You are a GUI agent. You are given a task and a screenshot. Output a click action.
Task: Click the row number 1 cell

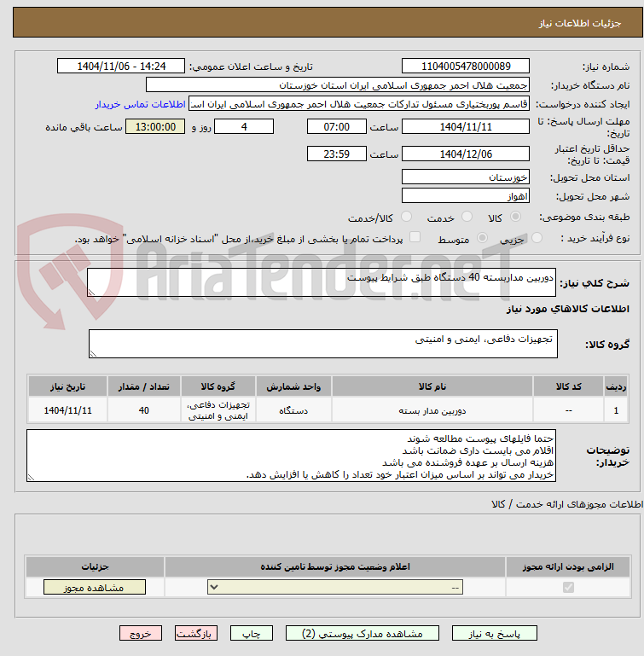[x=616, y=410]
